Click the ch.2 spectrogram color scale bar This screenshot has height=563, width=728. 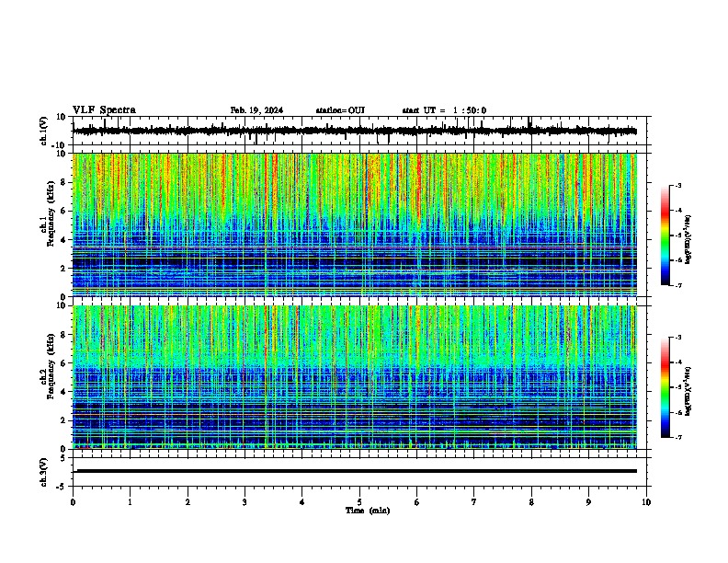coord(665,387)
